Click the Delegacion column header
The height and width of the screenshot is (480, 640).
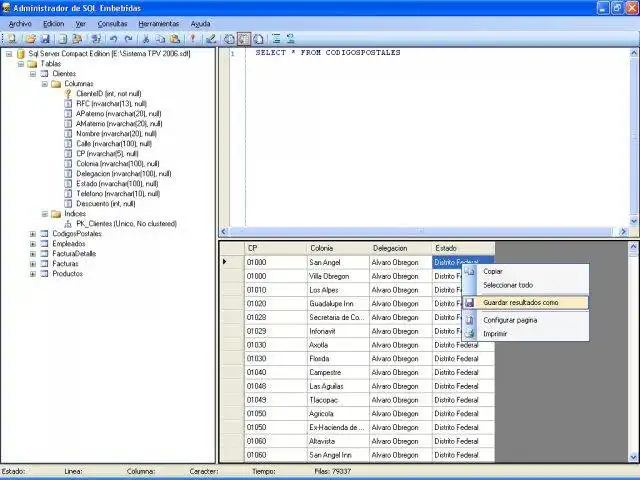400,248
